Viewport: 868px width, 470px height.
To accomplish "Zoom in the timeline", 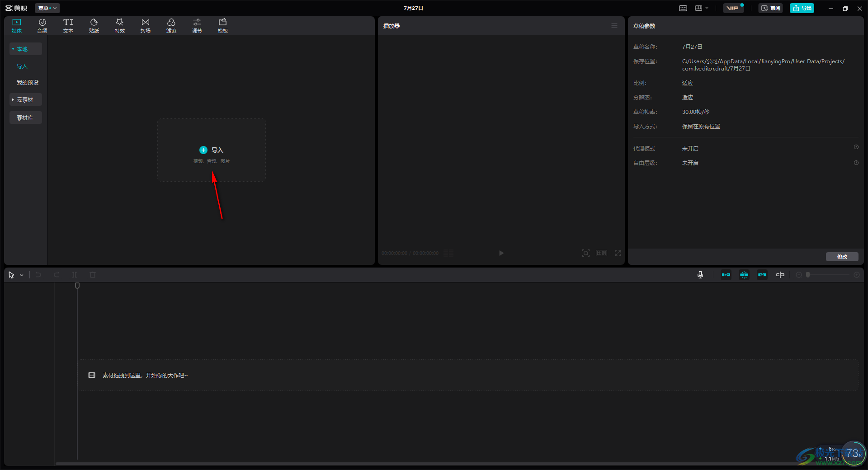I will (x=857, y=275).
